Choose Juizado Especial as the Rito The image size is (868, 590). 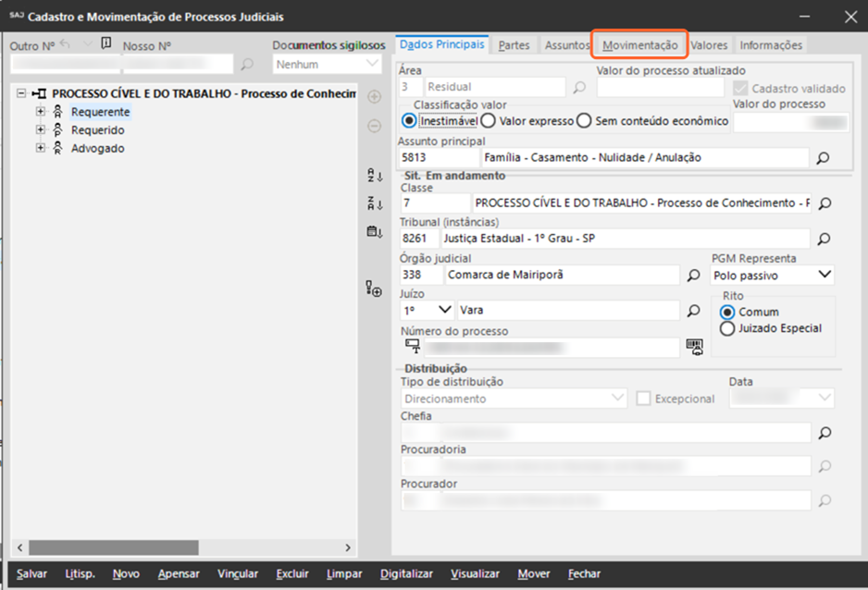click(x=727, y=328)
